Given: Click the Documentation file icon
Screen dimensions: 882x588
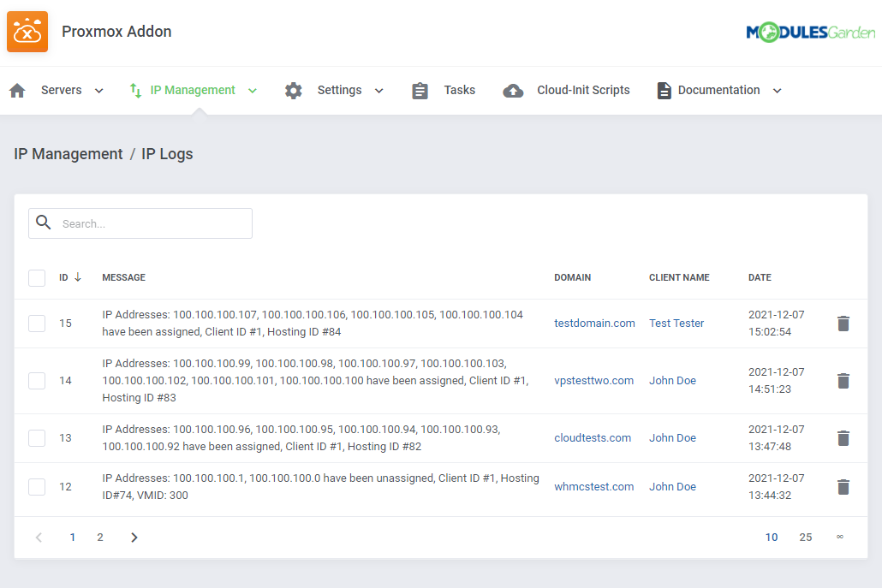Looking at the screenshot, I should point(664,91).
